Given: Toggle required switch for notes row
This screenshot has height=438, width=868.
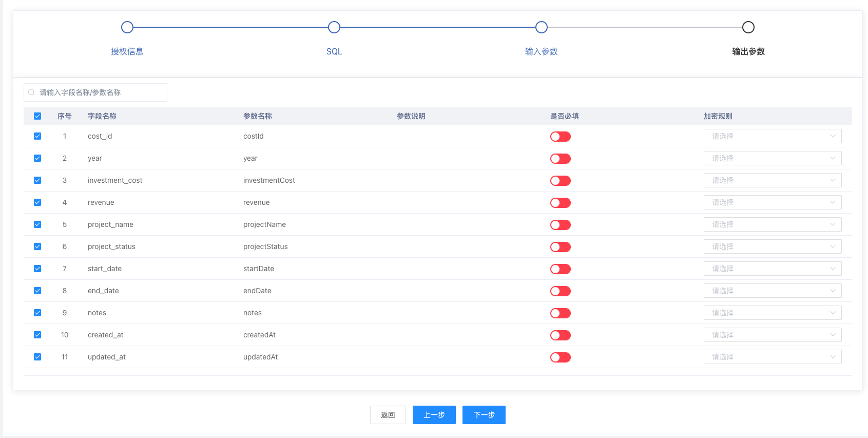Looking at the screenshot, I should [560, 313].
